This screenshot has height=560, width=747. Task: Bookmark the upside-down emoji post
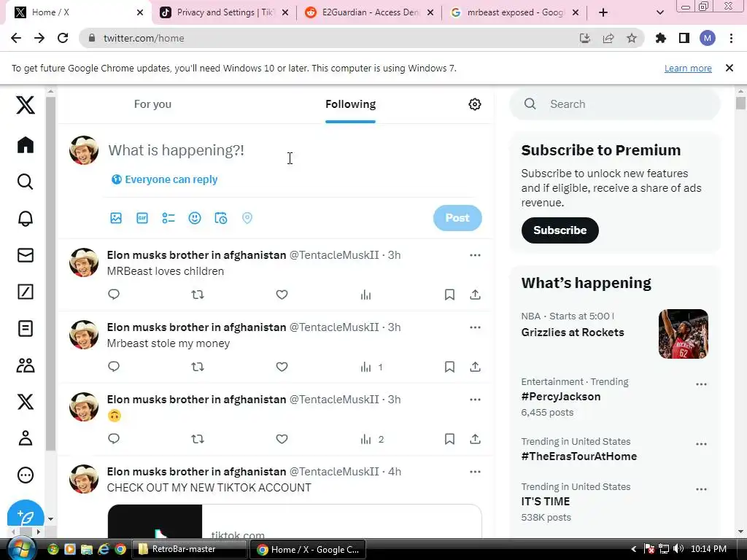[449, 438]
